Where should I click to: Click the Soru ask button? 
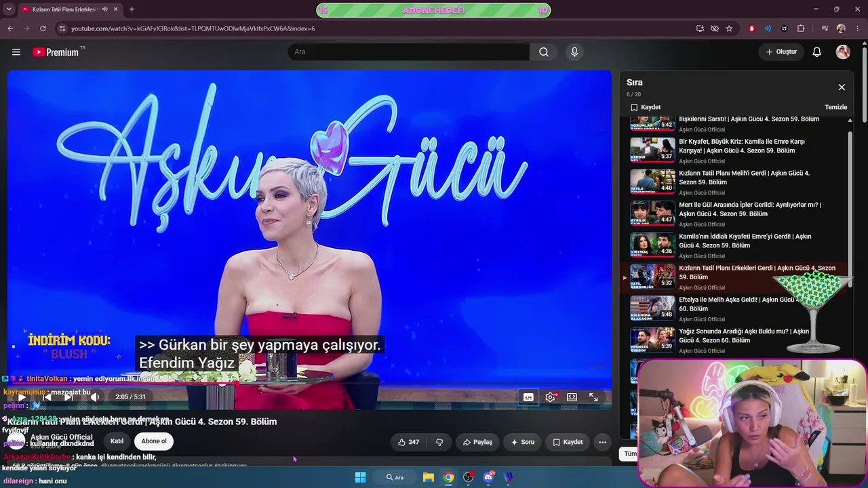pyautogui.click(x=523, y=442)
